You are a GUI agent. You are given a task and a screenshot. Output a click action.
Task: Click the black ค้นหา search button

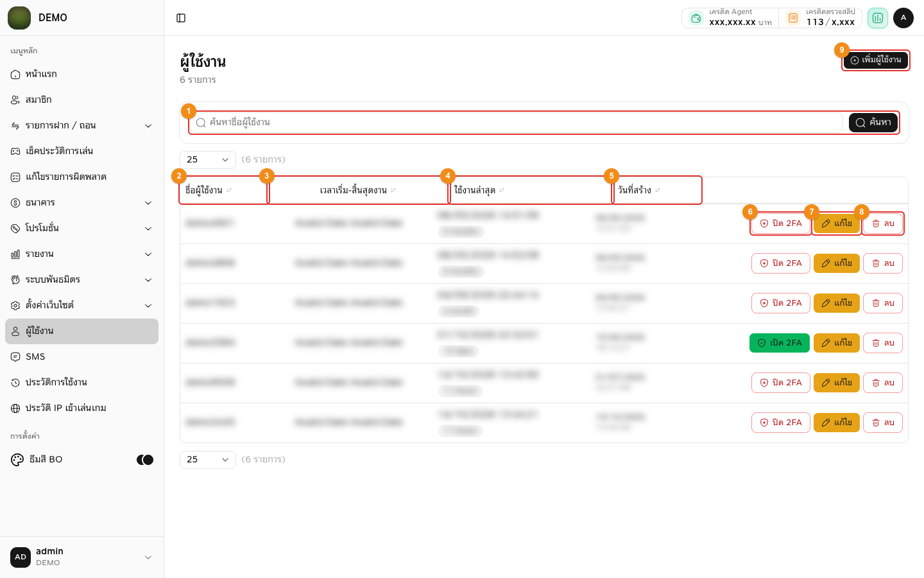pyautogui.click(x=873, y=123)
